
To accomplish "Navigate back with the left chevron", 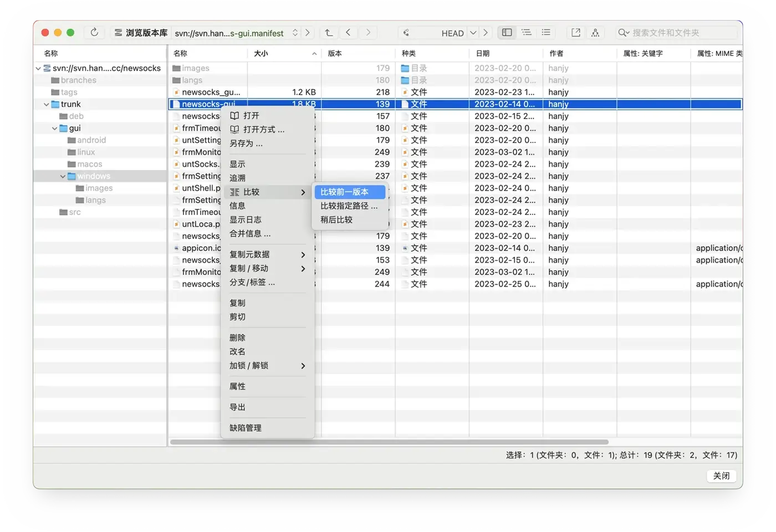I will click(x=348, y=33).
